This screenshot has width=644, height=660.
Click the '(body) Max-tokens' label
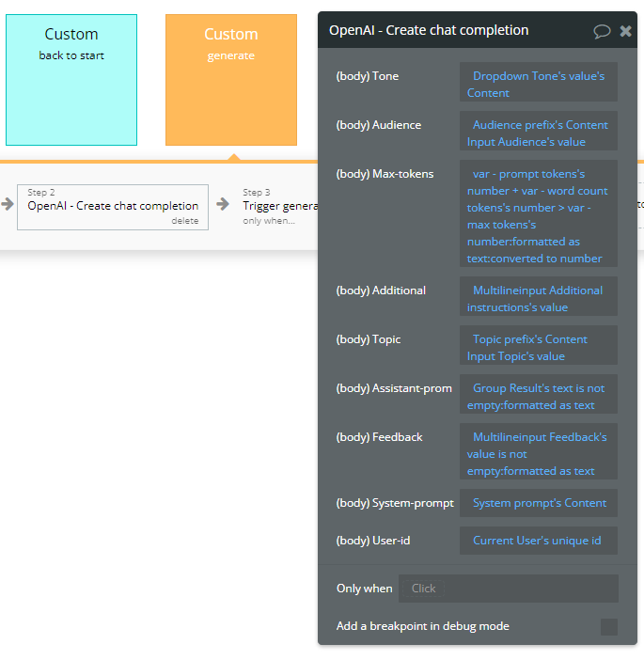point(385,174)
